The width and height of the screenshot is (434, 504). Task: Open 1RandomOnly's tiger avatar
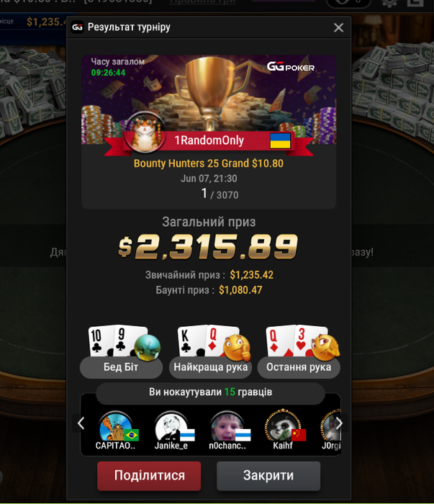pos(145,132)
